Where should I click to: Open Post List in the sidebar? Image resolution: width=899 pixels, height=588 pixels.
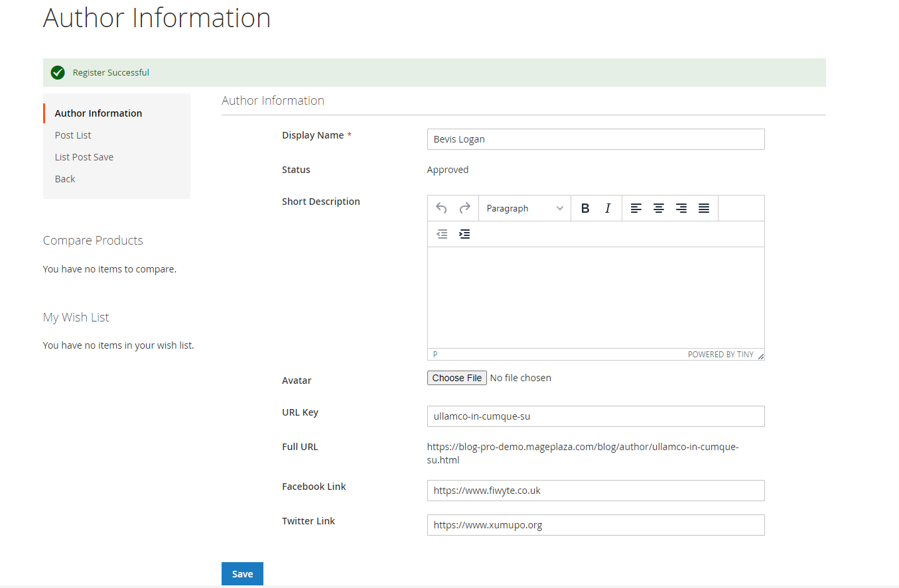(73, 135)
